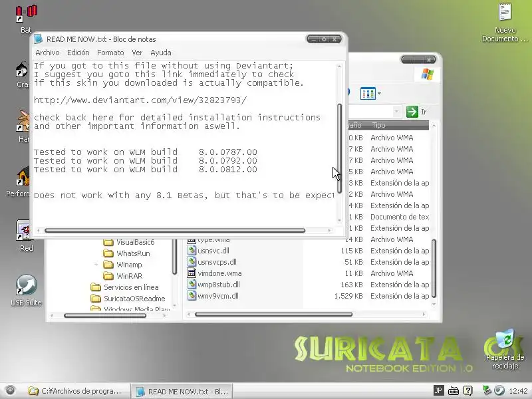The width and height of the screenshot is (532, 399).
Task: Click the Views icon in the Explorer toolbar
Action: pos(368,93)
